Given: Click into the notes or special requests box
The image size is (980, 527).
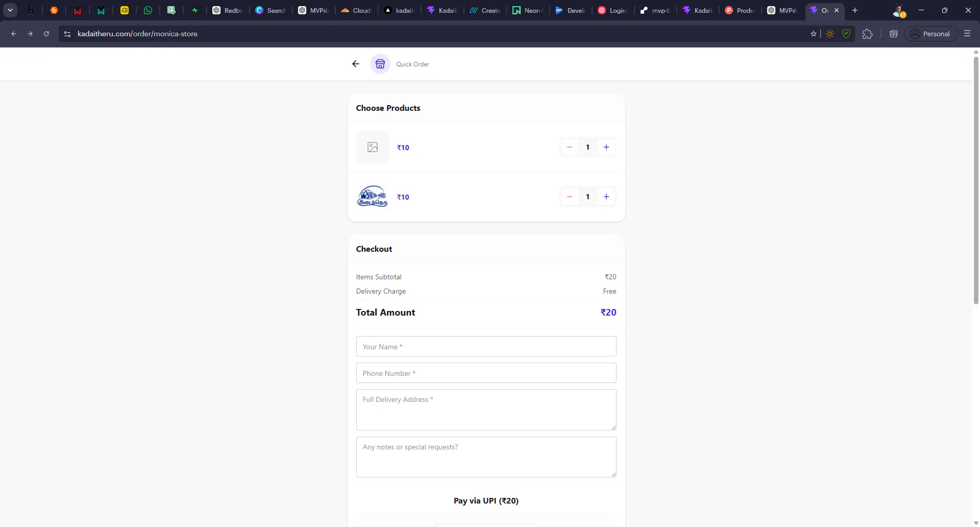Looking at the screenshot, I should (486, 457).
